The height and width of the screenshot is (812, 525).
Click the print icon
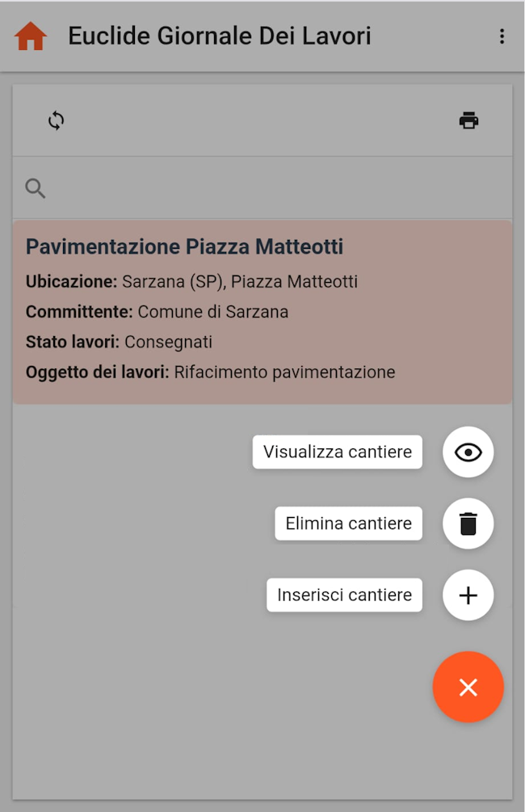(468, 121)
